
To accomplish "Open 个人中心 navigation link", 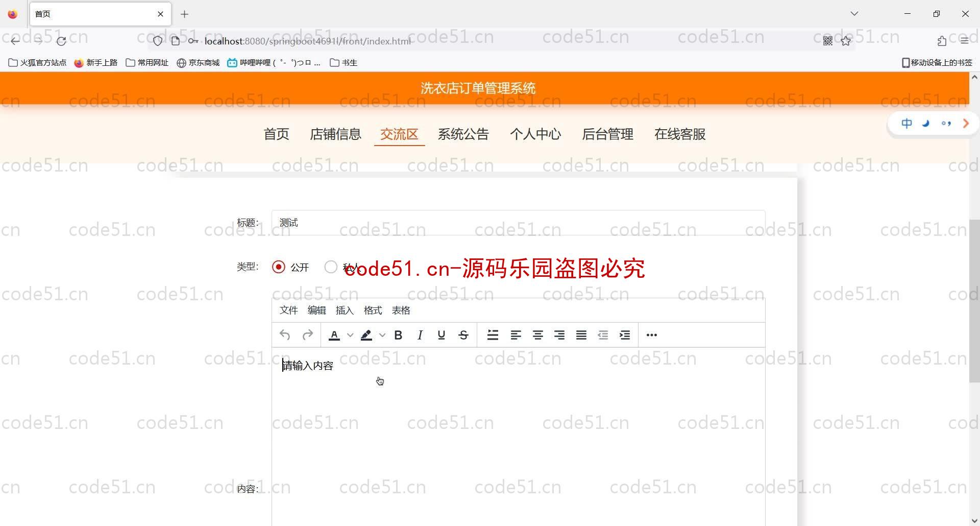I will coord(535,134).
